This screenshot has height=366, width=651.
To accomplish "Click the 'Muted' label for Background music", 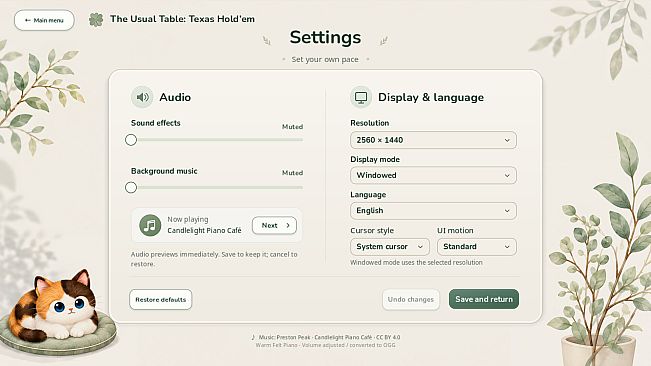I will click(292, 173).
